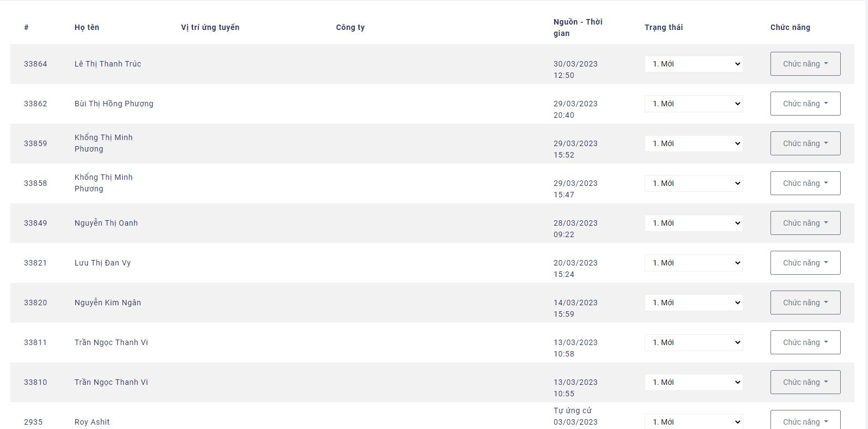Expand Chức năng actions for Nguyễn Thị Oanh
The height and width of the screenshot is (429, 868).
tap(805, 223)
